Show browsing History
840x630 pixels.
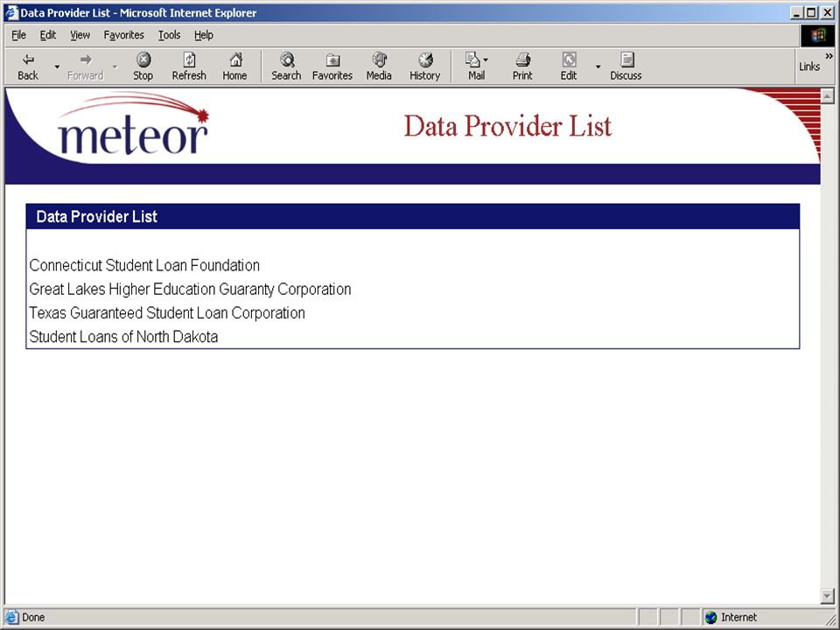(425, 66)
